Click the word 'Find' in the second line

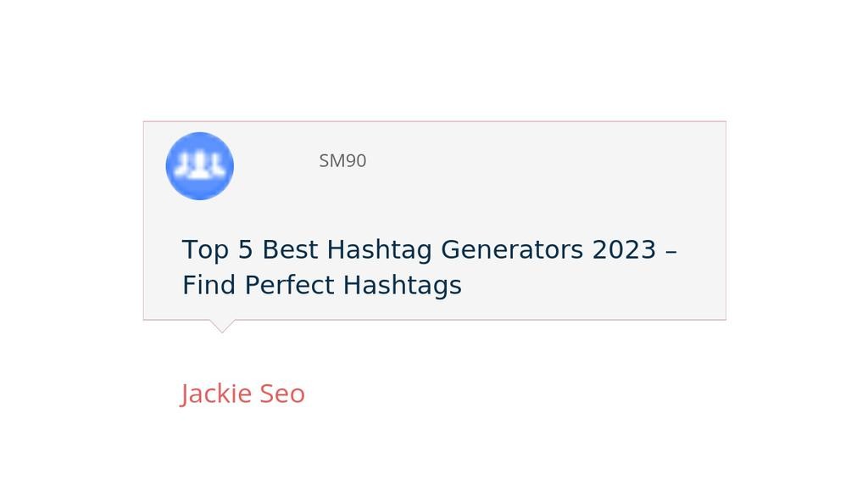pyautogui.click(x=209, y=285)
